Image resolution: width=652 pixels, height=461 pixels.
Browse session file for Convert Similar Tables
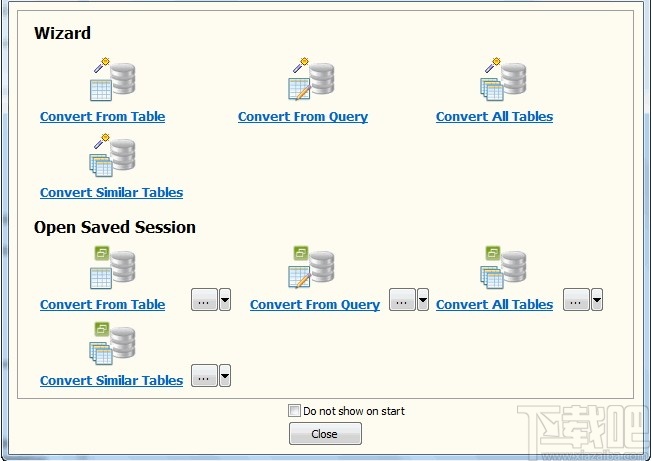pos(204,376)
